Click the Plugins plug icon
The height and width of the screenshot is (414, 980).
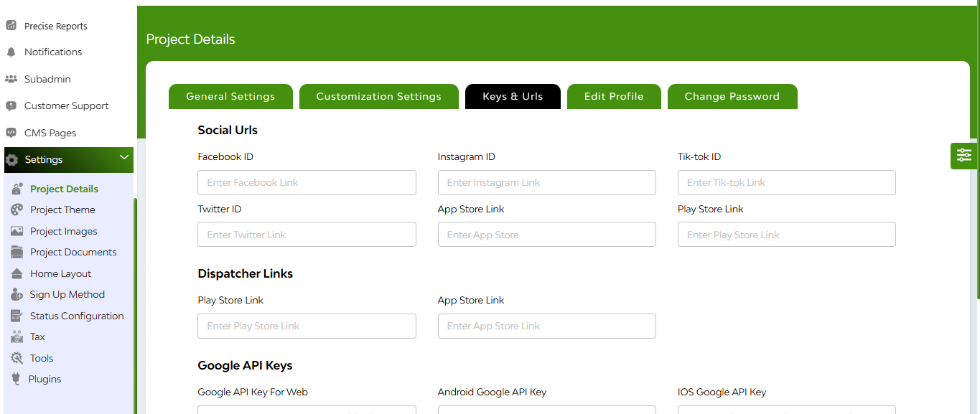(x=16, y=379)
